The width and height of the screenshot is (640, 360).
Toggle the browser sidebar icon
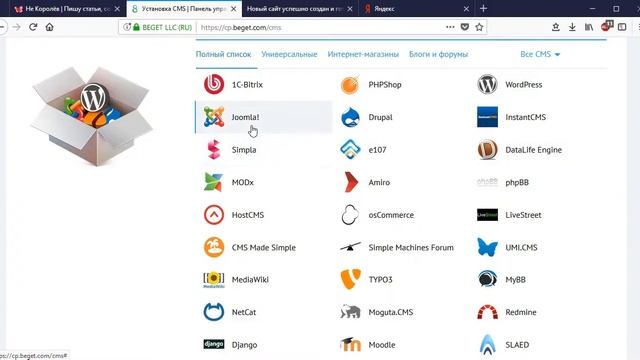click(x=622, y=27)
